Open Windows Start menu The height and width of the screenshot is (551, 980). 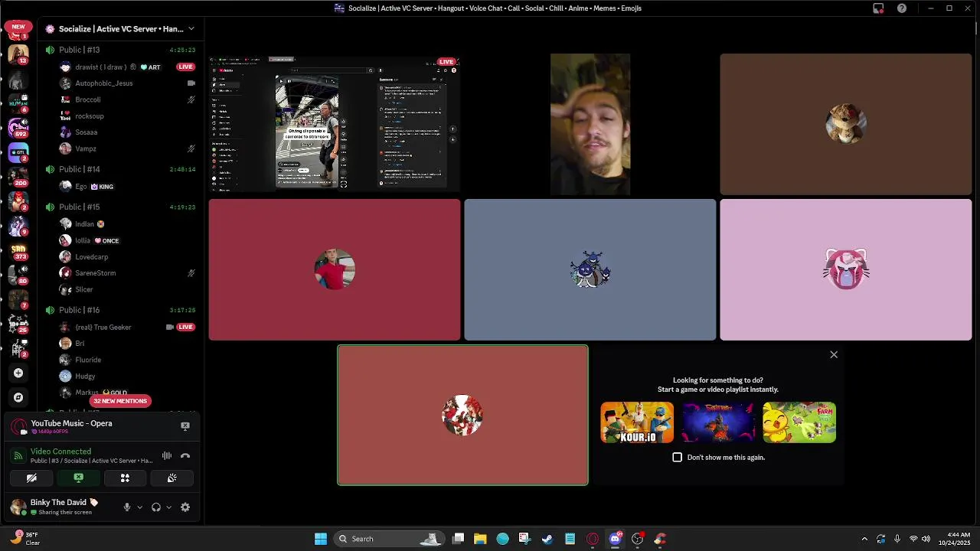[x=321, y=539]
